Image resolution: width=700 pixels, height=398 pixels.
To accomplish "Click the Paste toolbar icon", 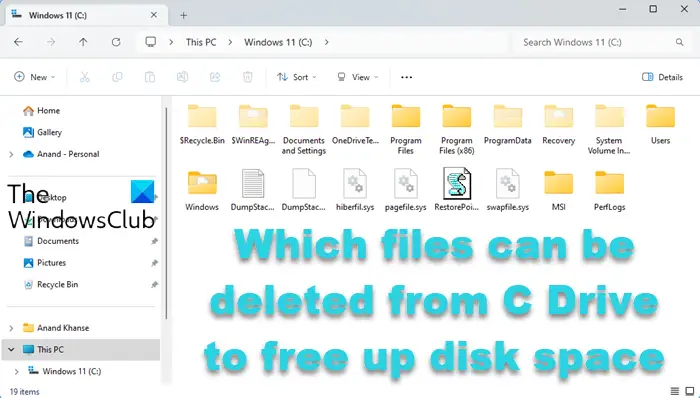I will pos(150,77).
